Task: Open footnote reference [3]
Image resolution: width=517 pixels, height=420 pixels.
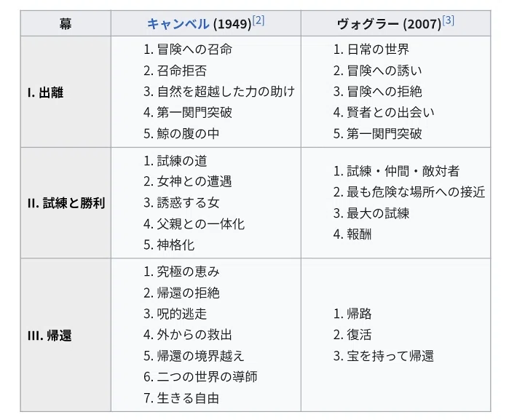Action: [x=448, y=20]
